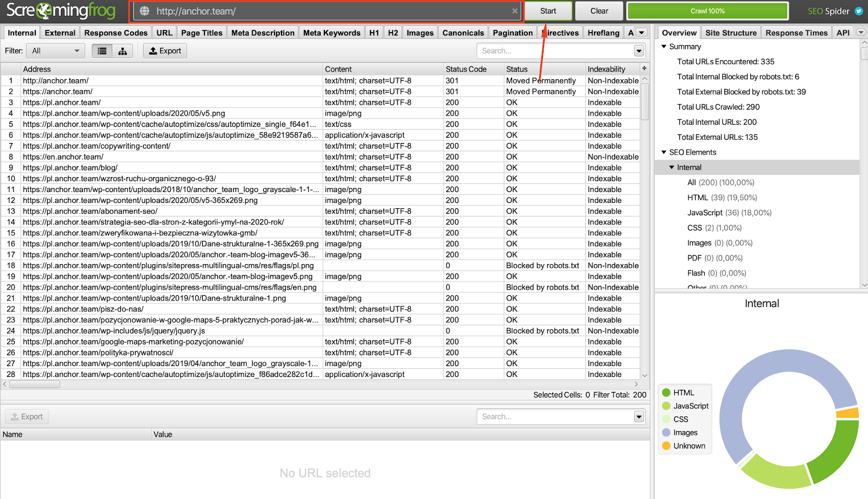Click the Unknown legend color dot
This screenshot has width=868, height=499.
coord(666,446)
